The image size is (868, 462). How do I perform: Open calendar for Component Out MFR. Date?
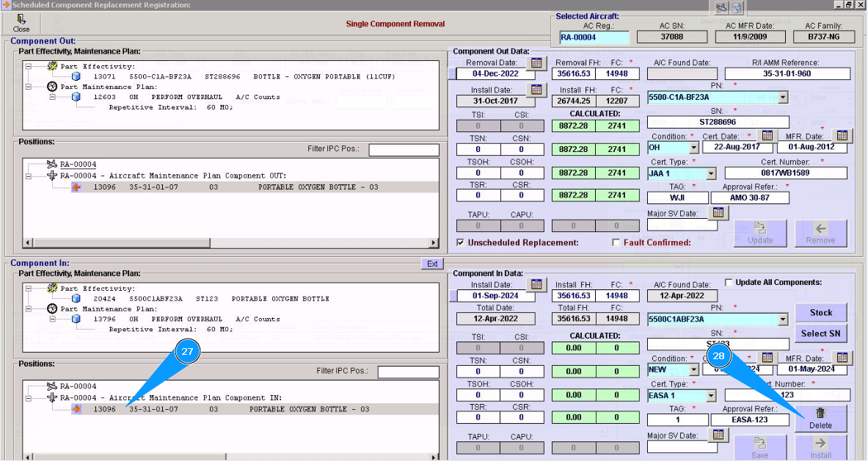click(842, 136)
